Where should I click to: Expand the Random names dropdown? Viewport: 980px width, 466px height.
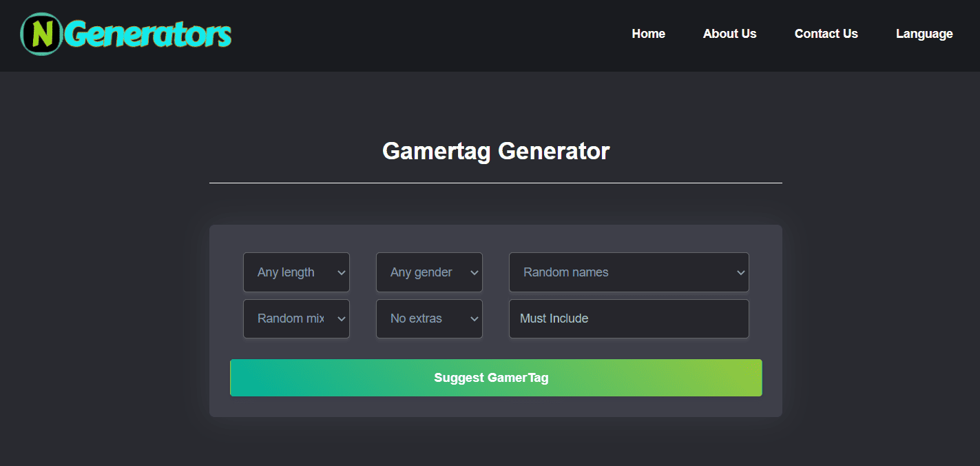pos(628,272)
